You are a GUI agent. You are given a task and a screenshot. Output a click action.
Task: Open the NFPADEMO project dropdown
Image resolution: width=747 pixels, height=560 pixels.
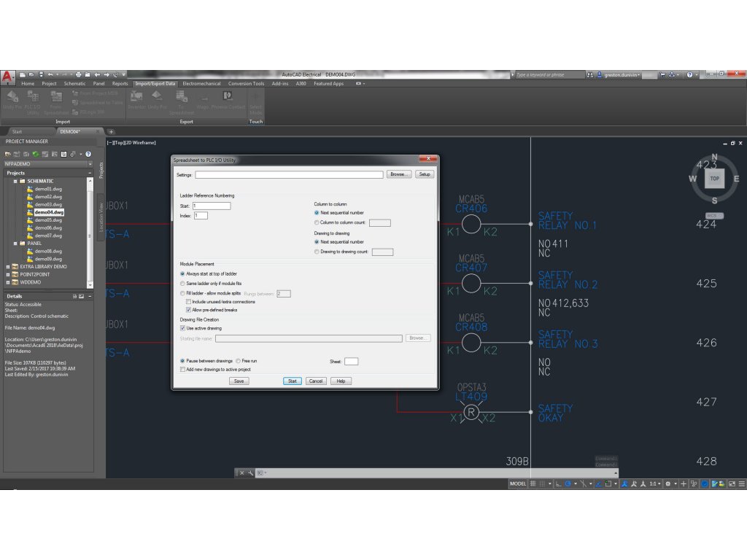tap(90, 164)
